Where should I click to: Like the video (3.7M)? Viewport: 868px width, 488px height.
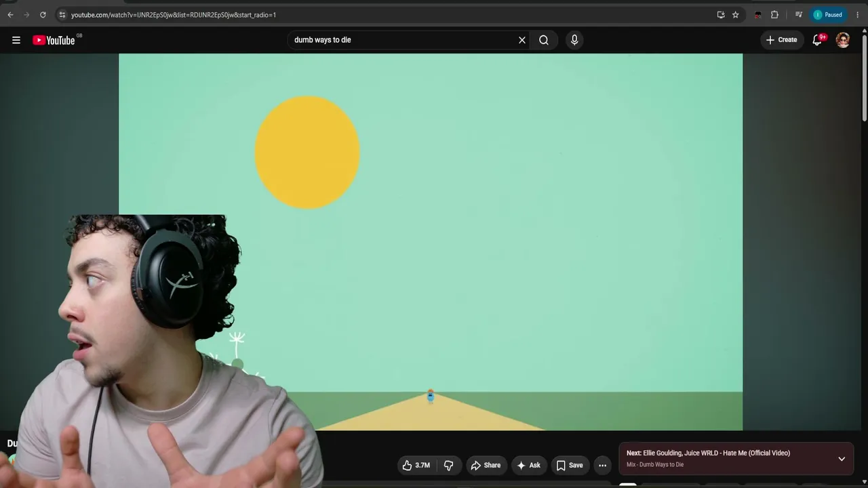(x=416, y=466)
